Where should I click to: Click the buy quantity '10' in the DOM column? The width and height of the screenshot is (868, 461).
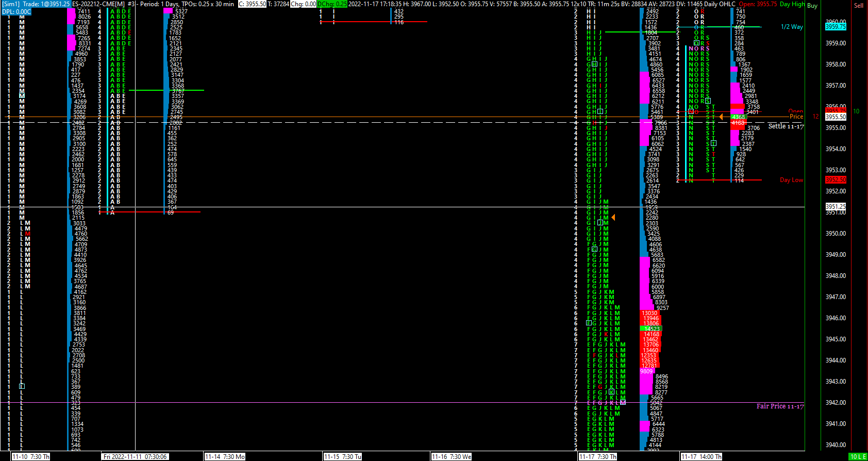856,111
